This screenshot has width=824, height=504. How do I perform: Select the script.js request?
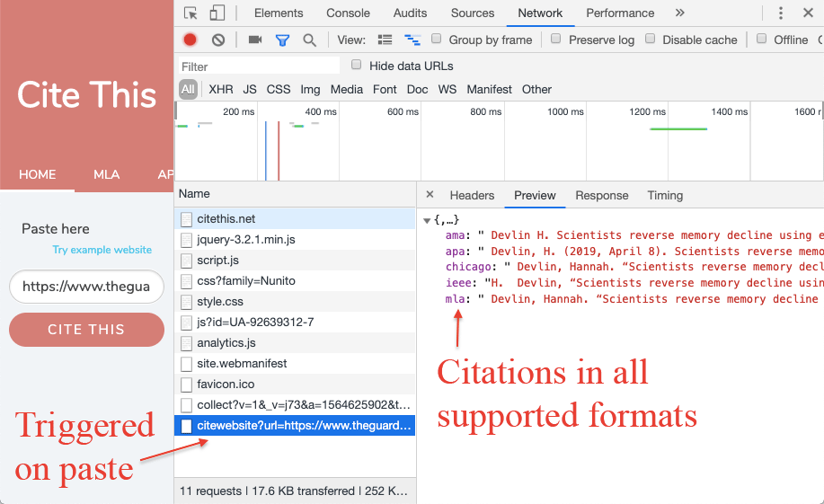point(295,261)
